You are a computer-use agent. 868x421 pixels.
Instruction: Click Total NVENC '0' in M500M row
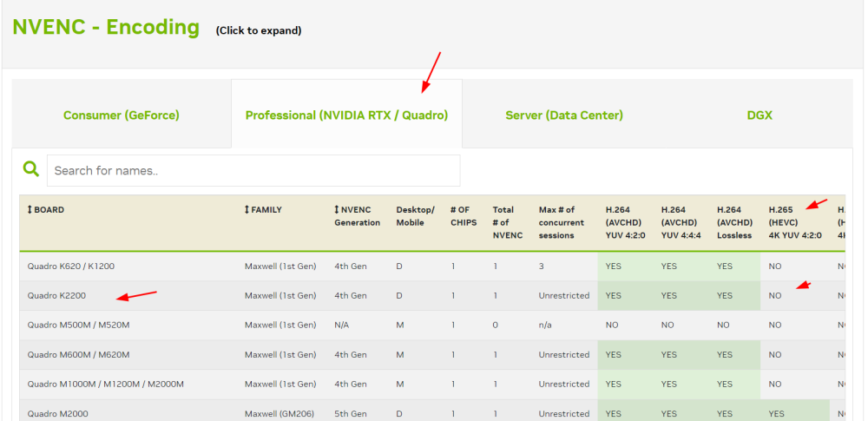coord(496,326)
